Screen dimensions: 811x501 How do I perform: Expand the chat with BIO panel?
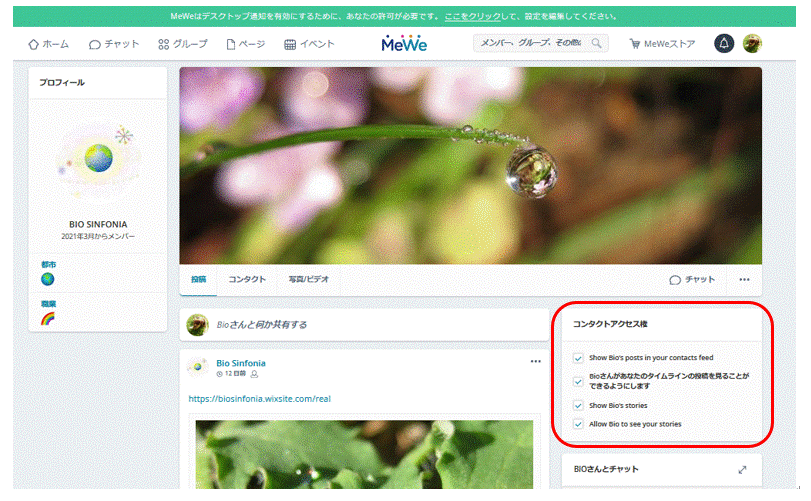tap(742, 469)
